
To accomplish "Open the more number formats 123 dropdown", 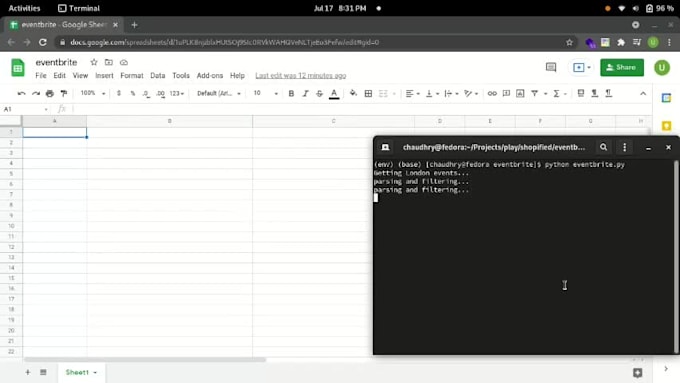I will click(x=177, y=93).
